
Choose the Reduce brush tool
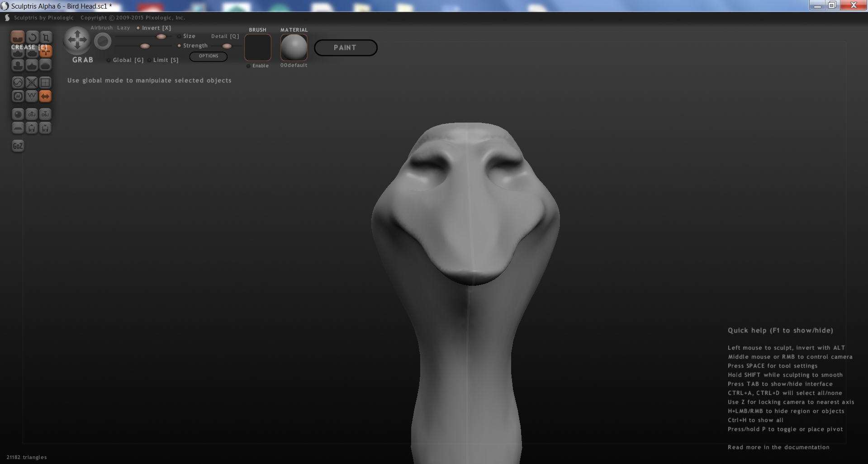(x=18, y=82)
